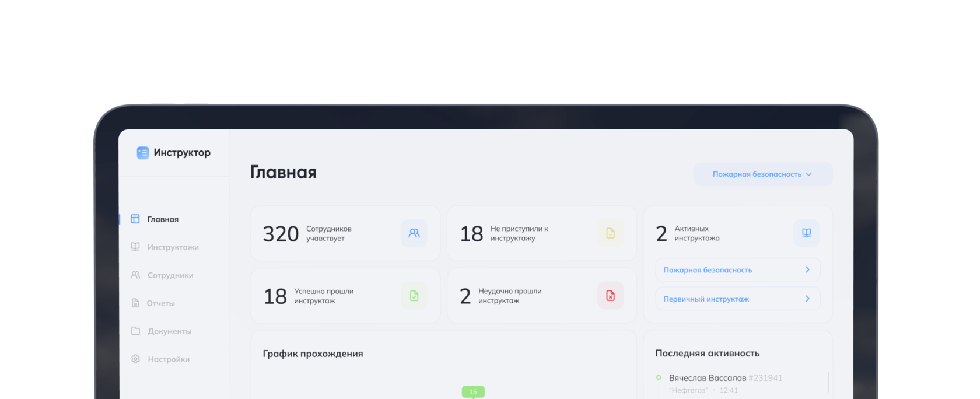Image resolution: width=980 pixels, height=399 pixels.
Task: Click the chevron down arrow in top dropdown
Action: tap(809, 174)
